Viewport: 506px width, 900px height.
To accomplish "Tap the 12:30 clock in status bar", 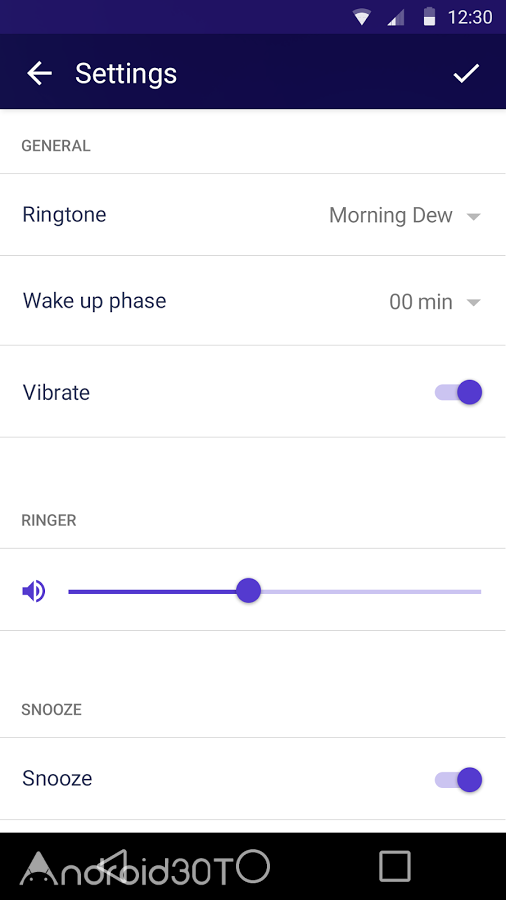I will [x=470, y=17].
